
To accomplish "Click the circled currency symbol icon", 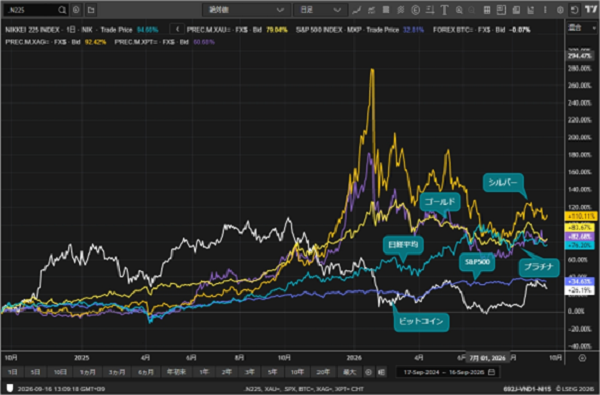I will tap(415, 10).
